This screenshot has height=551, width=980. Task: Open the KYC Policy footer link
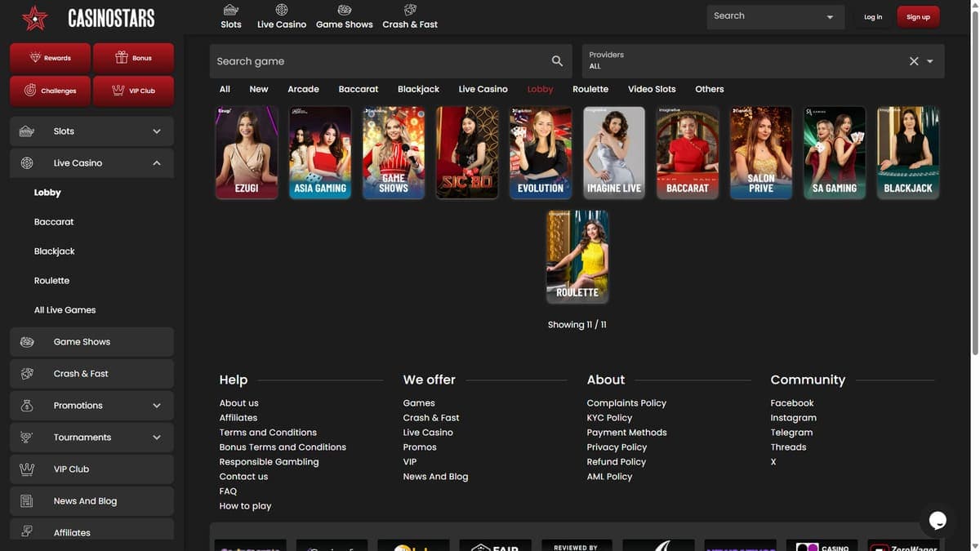(609, 418)
